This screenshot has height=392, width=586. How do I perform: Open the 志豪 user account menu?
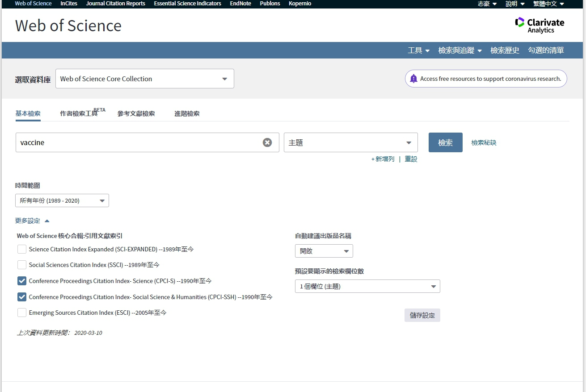click(x=487, y=4)
